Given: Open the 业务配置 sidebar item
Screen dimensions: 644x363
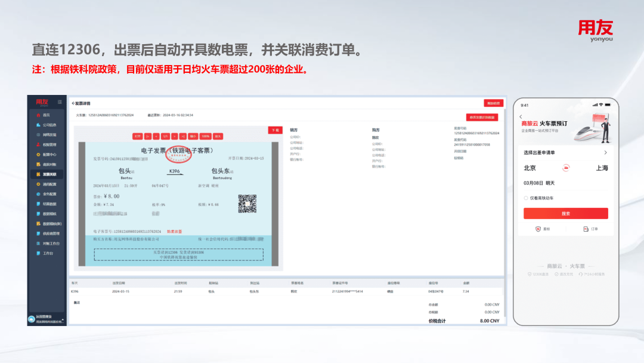Looking at the screenshot, I should (47, 194).
